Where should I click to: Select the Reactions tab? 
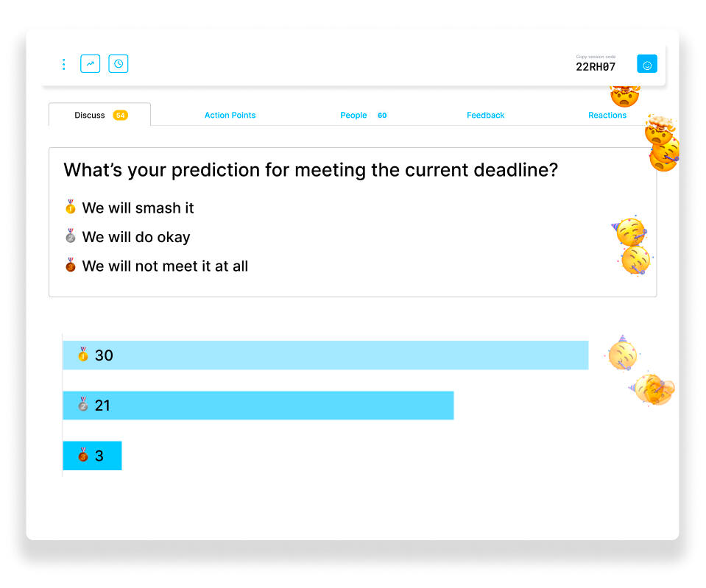pyautogui.click(x=607, y=116)
